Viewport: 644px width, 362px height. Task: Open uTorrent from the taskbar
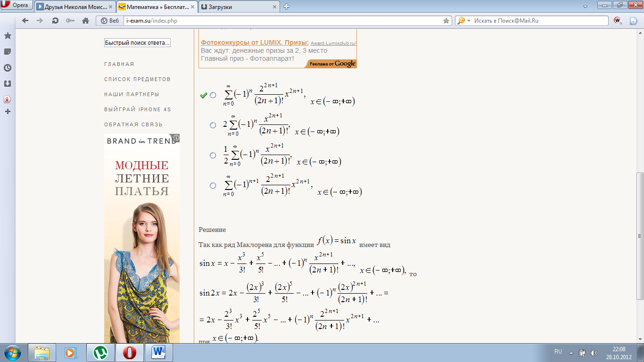[100, 353]
